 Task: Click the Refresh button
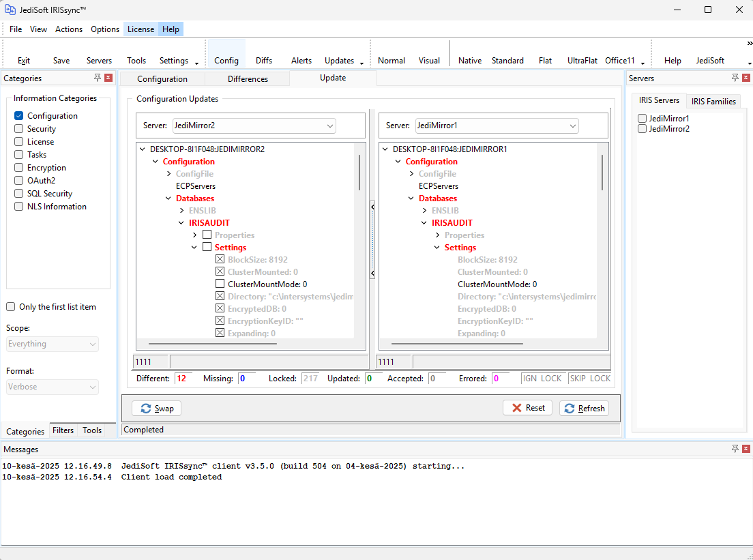pos(584,408)
